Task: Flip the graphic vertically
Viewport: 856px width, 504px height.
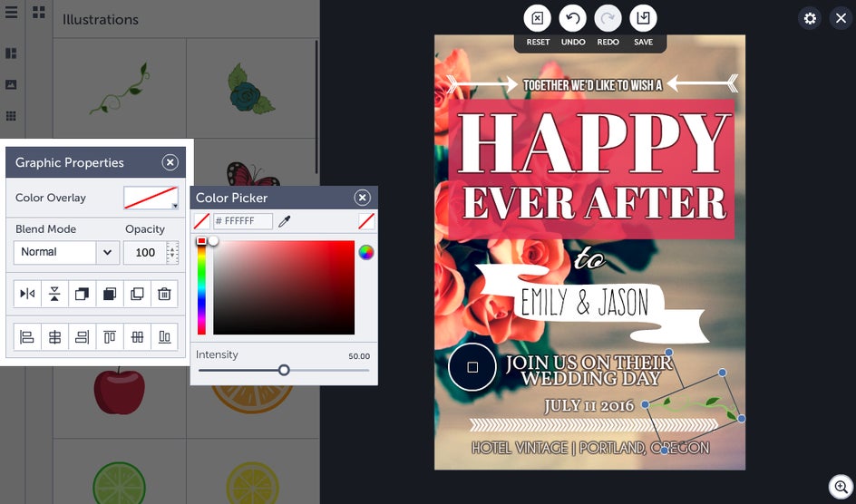Action: click(54, 294)
